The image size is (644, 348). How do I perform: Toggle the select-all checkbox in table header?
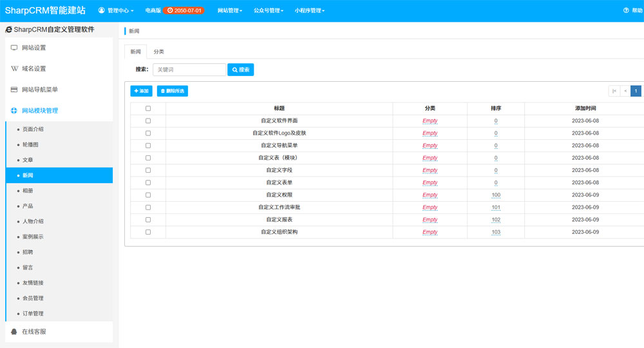click(x=148, y=108)
